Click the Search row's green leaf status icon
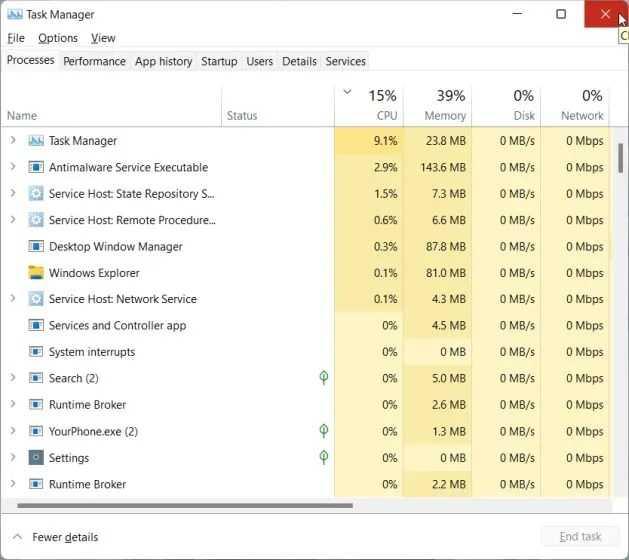This screenshot has width=629, height=560. (x=323, y=377)
